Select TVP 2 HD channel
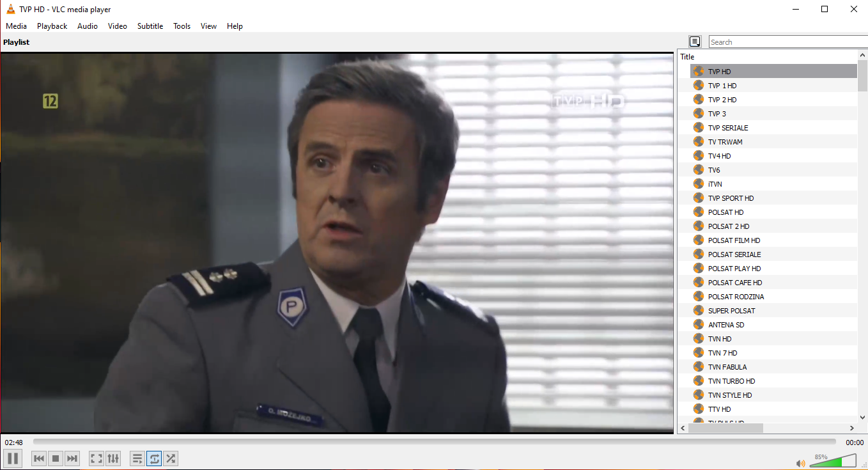Image resolution: width=868 pixels, height=470 pixels. [773, 100]
